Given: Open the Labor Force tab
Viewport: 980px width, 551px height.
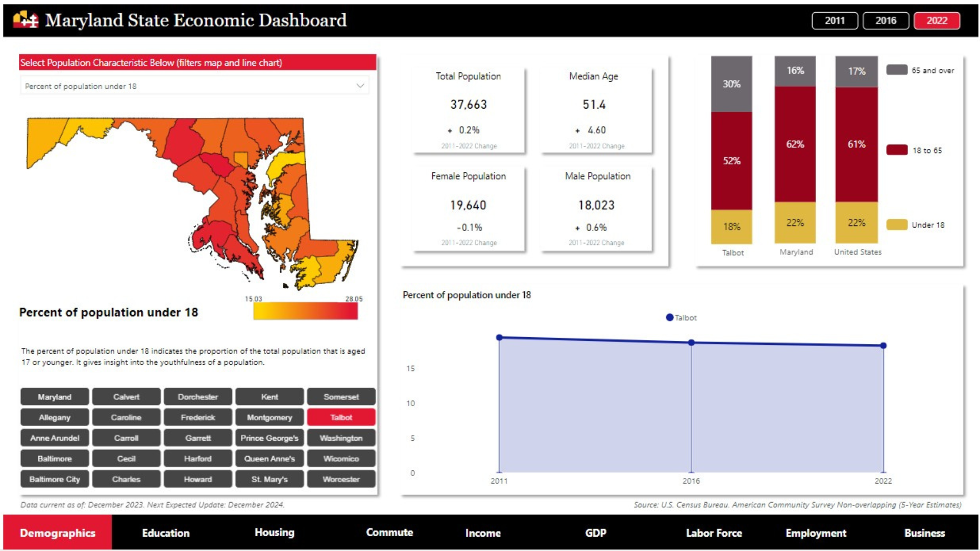Looking at the screenshot, I should coord(714,533).
